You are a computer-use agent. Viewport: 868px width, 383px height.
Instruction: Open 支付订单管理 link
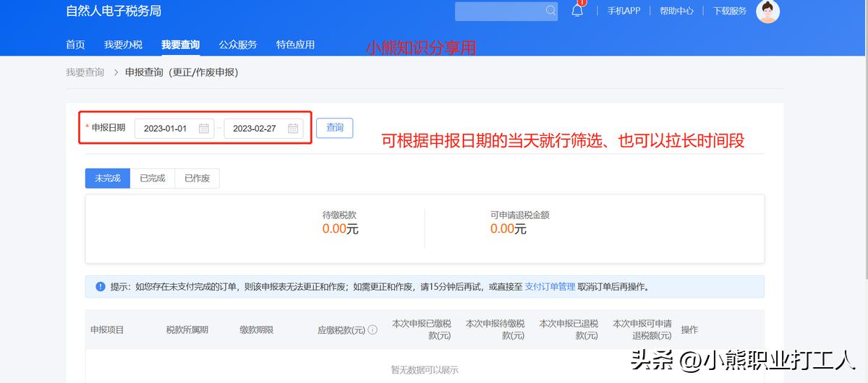(550, 287)
